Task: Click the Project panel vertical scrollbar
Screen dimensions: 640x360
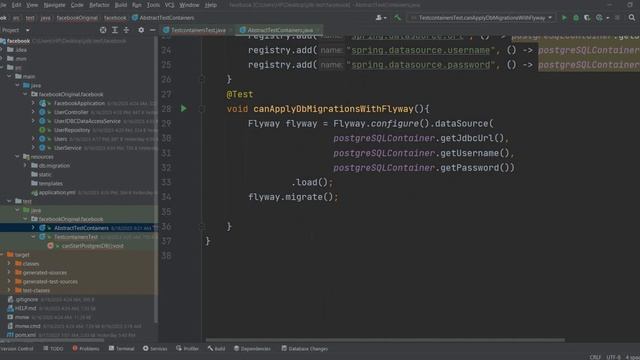Action: [x=156, y=180]
